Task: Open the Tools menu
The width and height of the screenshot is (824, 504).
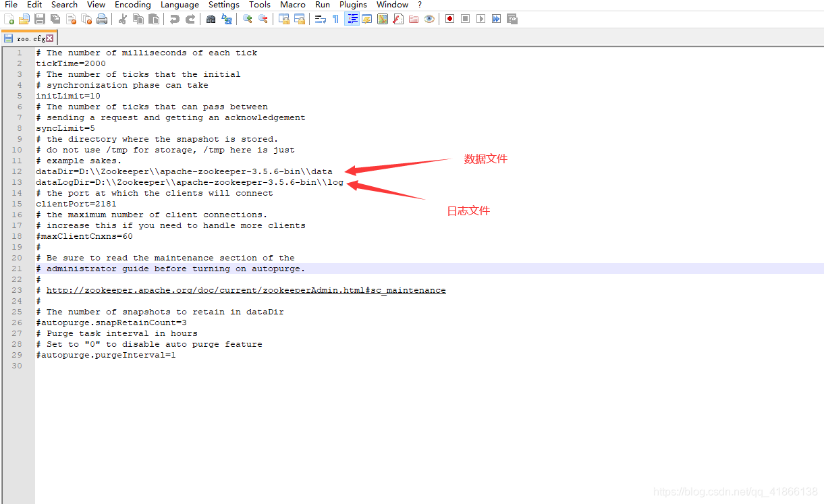Action: click(260, 5)
